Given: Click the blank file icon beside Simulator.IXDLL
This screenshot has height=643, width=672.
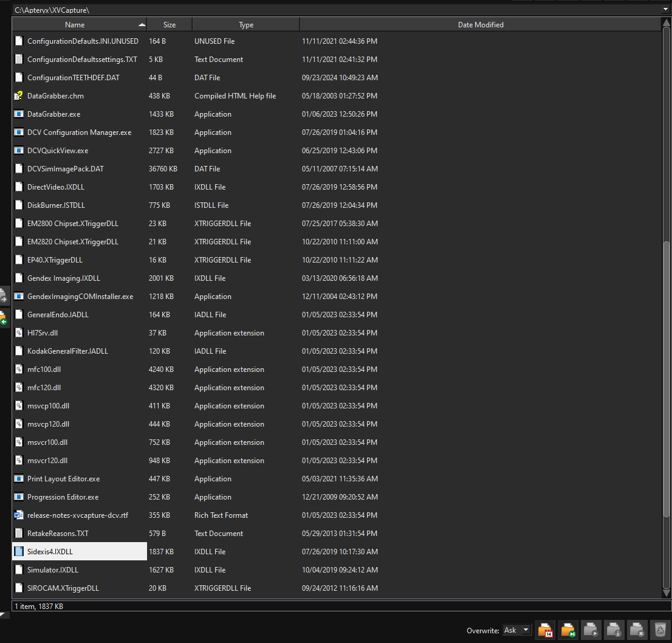Looking at the screenshot, I should pos(18,569).
